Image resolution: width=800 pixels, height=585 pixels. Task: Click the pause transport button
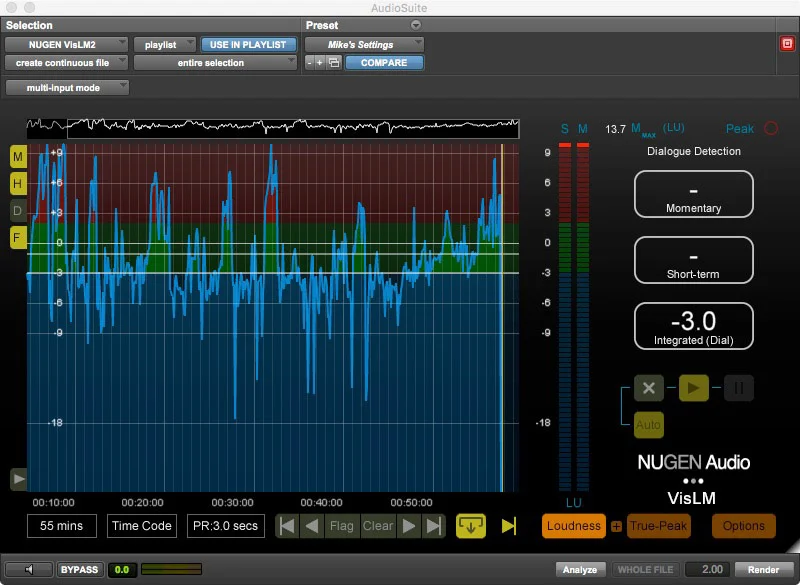tap(739, 388)
